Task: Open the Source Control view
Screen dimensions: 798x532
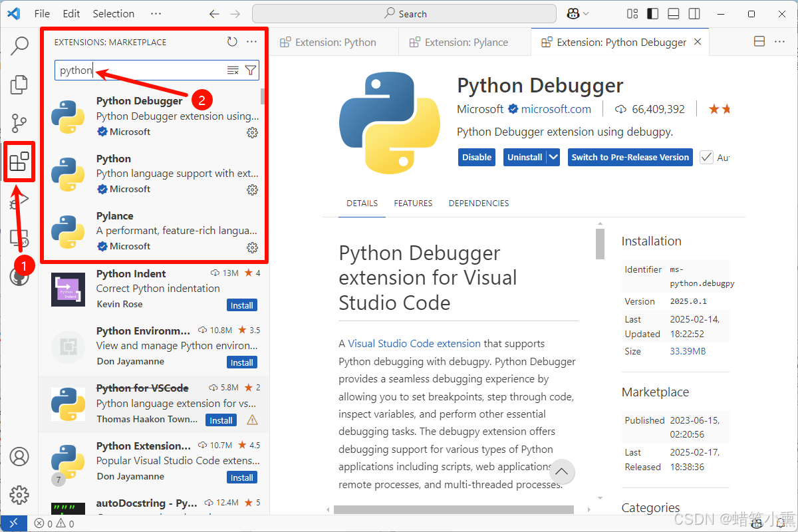Action: click(x=20, y=122)
